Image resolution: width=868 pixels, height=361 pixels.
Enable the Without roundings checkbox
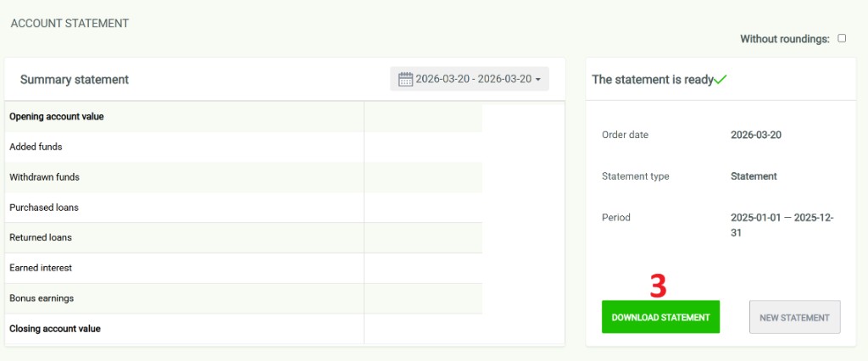(842, 38)
